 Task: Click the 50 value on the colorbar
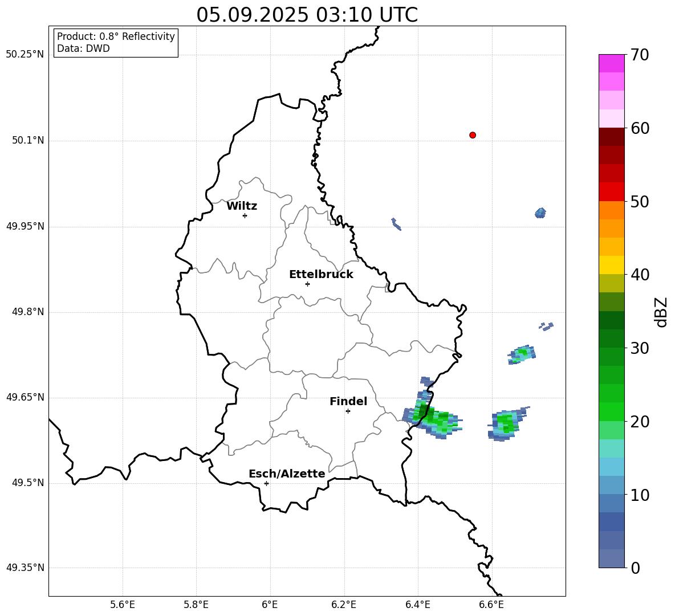point(640,201)
